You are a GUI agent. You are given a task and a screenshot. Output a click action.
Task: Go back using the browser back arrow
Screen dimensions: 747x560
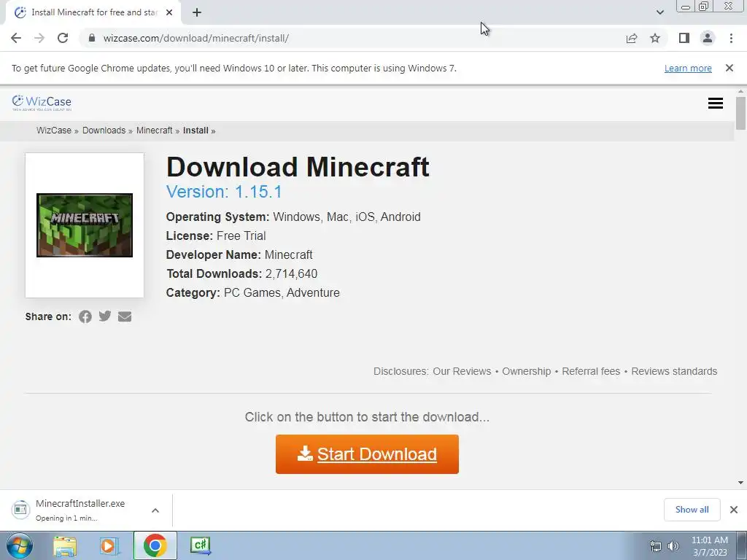pos(16,38)
